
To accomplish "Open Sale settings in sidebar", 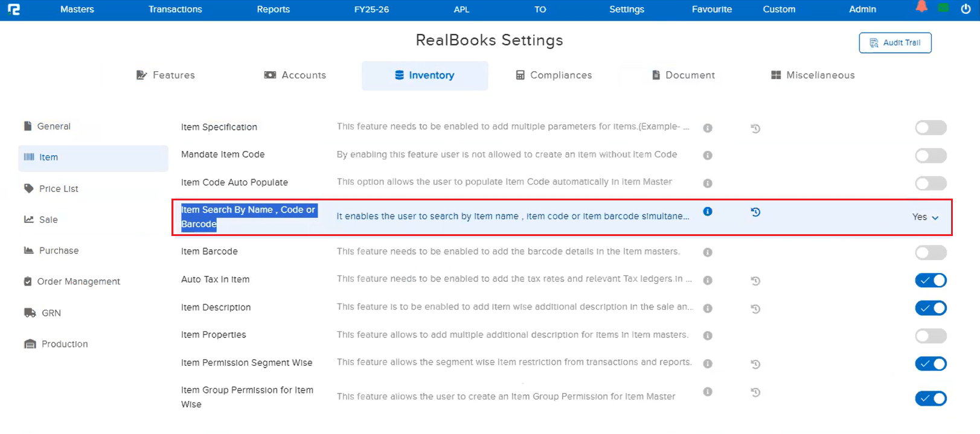I will [x=41, y=220].
